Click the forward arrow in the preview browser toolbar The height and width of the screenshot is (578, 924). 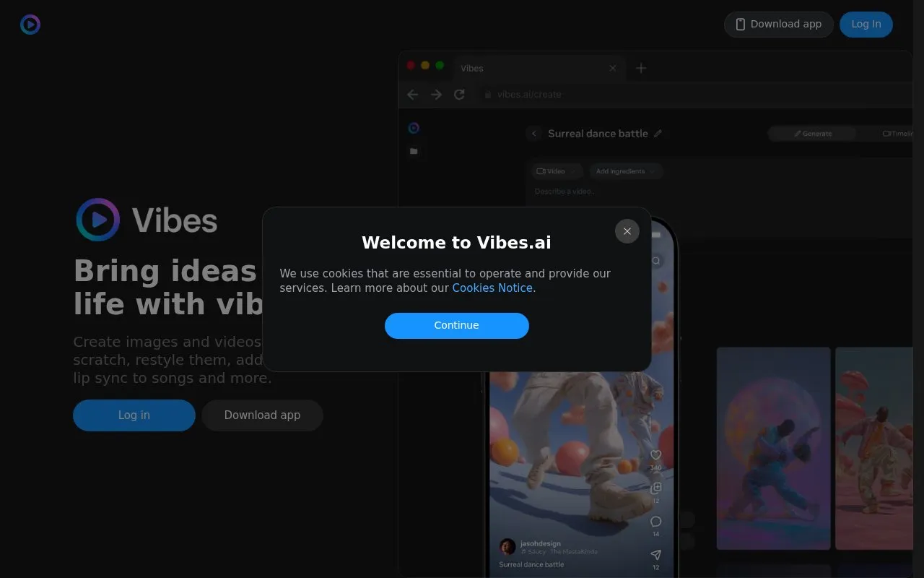pos(436,95)
